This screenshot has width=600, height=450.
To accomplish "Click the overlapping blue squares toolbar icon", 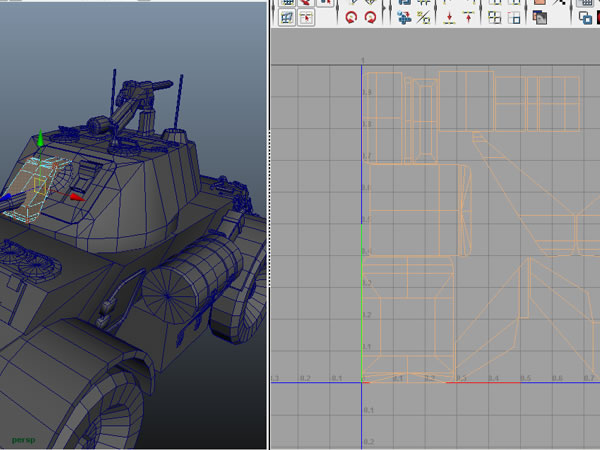I will click(x=585, y=18).
